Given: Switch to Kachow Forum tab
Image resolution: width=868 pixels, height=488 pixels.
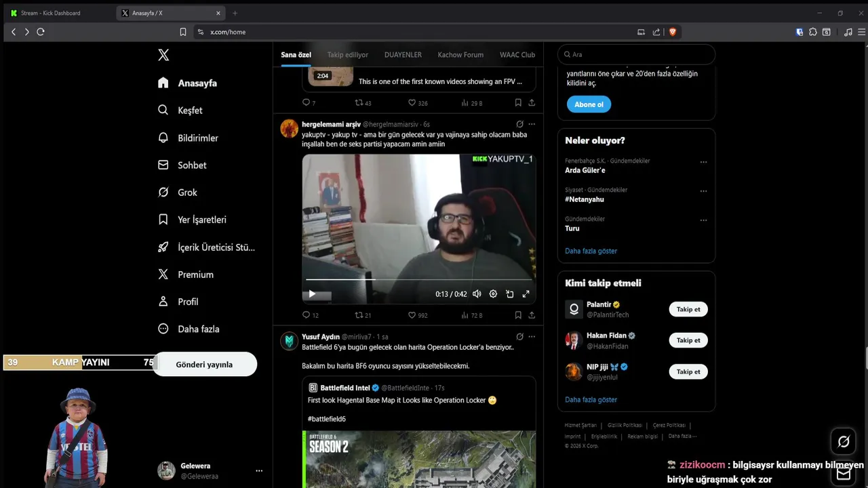Looking at the screenshot, I should coord(460,55).
